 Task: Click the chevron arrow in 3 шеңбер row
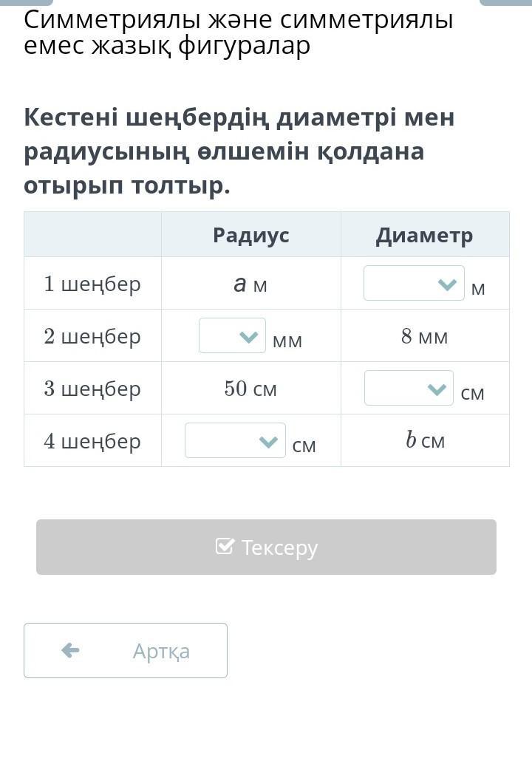pyautogui.click(x=437, y=389)
